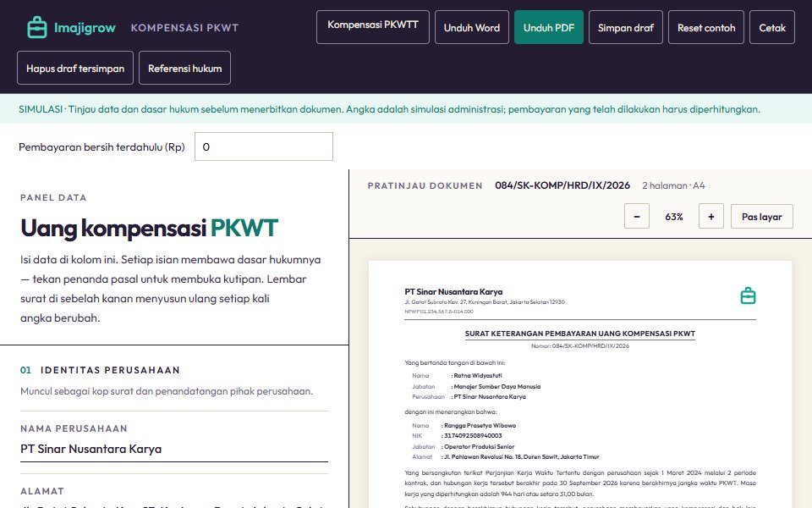Open Referensi hukum
The image size is (812, 508).
185,68
